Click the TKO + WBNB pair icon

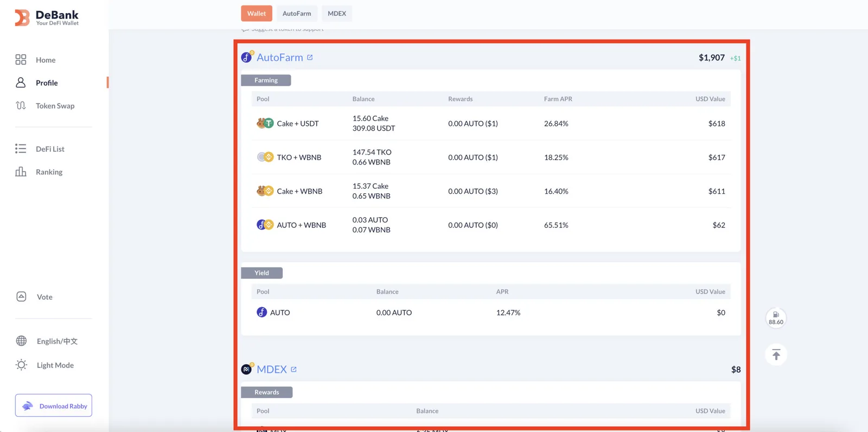click(x=265, y=157)
